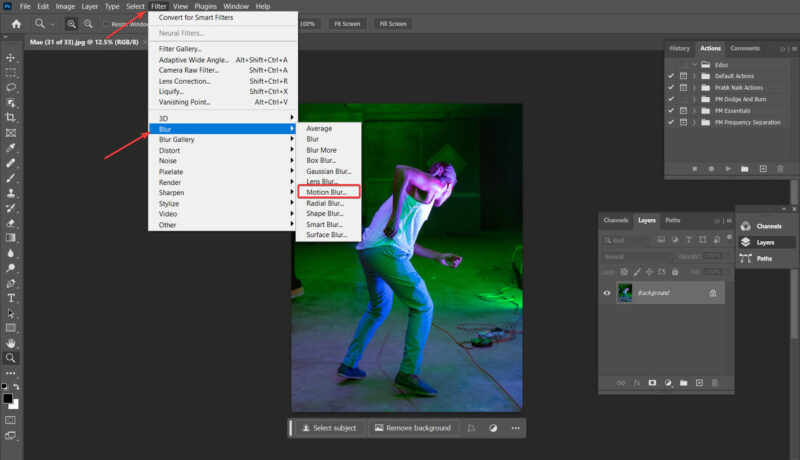Select the Hand tool
The height and width of the screenshot is (460, 800).
click(x=10, y=343)
